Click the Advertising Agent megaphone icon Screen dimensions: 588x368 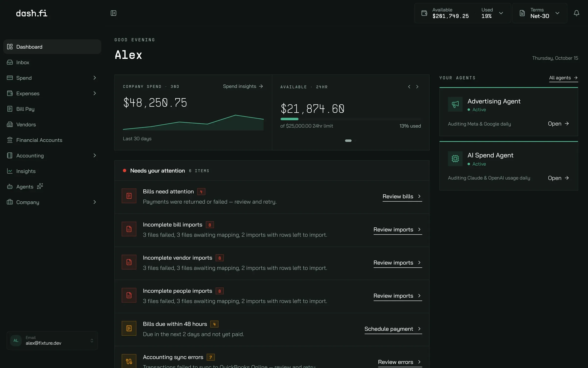[x=455, y=104]
